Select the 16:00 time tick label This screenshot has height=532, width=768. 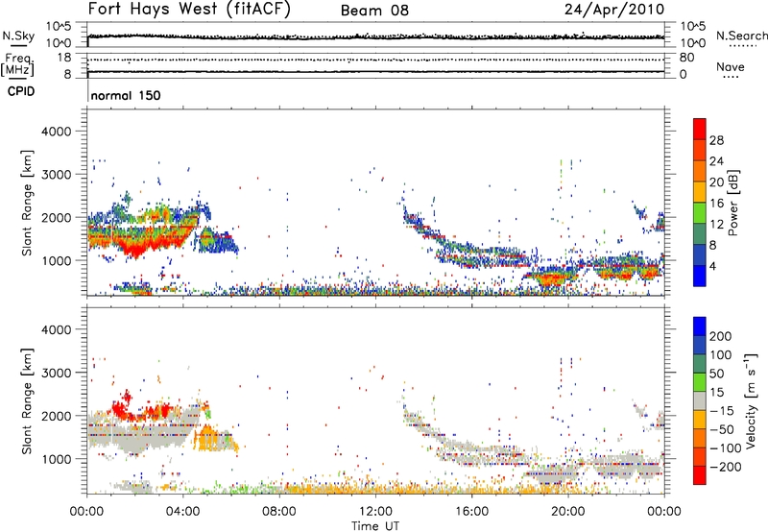471,512
